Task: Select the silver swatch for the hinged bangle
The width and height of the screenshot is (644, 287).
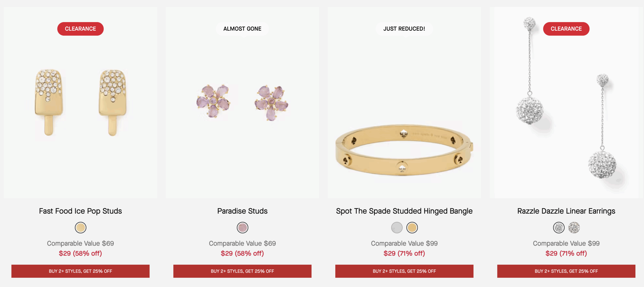Action: [396, 227]
